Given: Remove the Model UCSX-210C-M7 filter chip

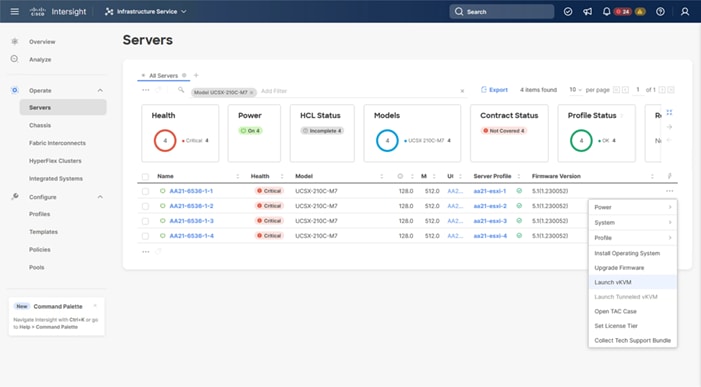Looking at the screenshot, I should pyautogui.click(x=251, y=92).
